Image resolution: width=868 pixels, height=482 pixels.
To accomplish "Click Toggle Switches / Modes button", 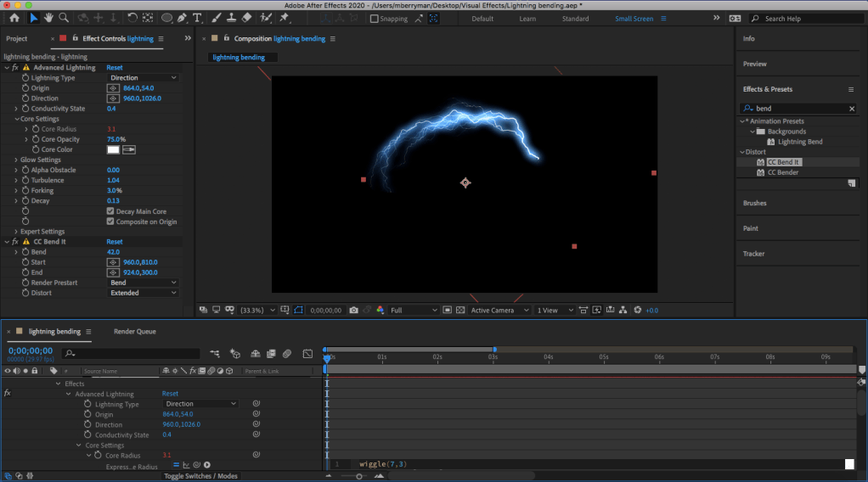I will [x=200, y=476].
